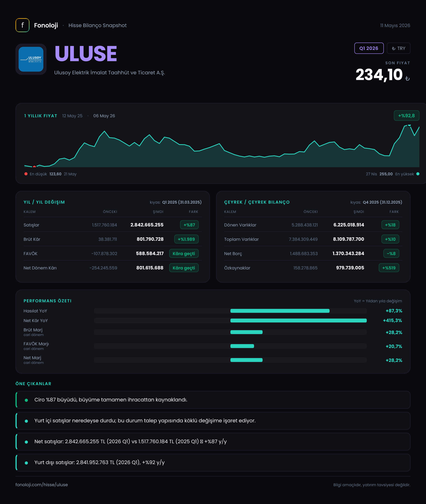Click the bullet dot beside Net satışlar highlight
The height and width of the screenshot is (504, 426).
[26, 442]
